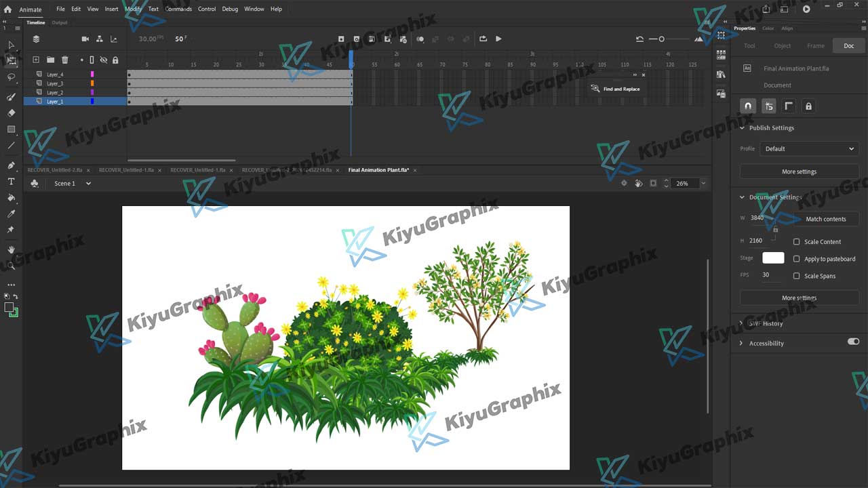Select the Zoom magnifier tool

pos(11,266)
